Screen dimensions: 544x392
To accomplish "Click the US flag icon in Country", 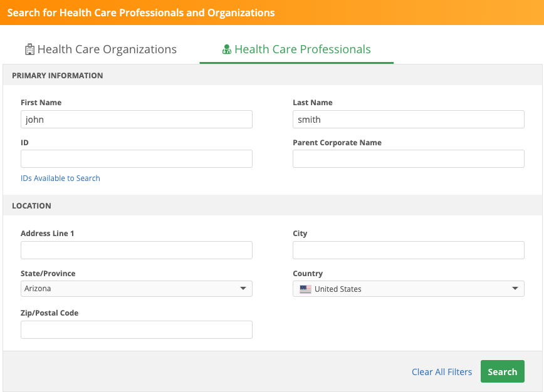I will [x=305, y=289].
